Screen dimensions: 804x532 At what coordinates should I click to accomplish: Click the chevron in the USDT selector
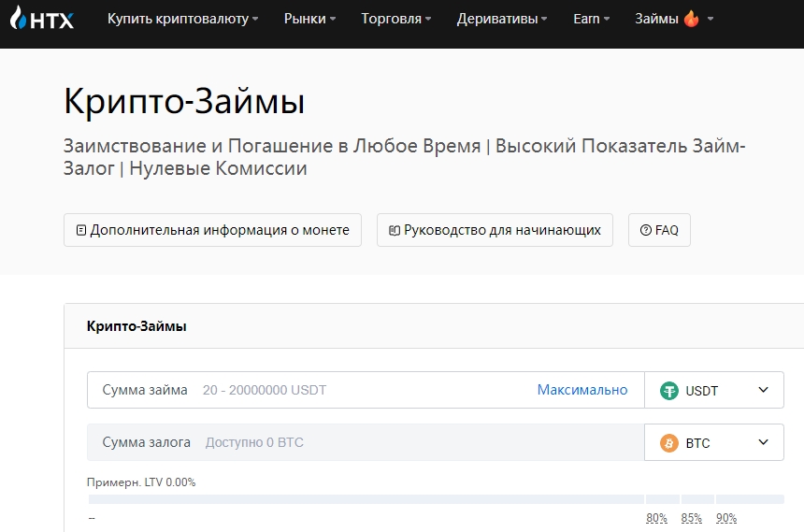tap(763, 390)
